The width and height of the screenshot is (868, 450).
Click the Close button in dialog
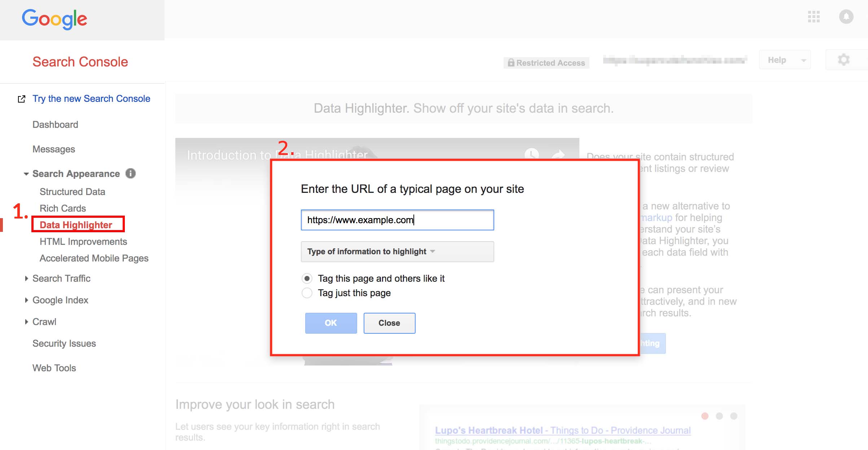pos(389,323)
